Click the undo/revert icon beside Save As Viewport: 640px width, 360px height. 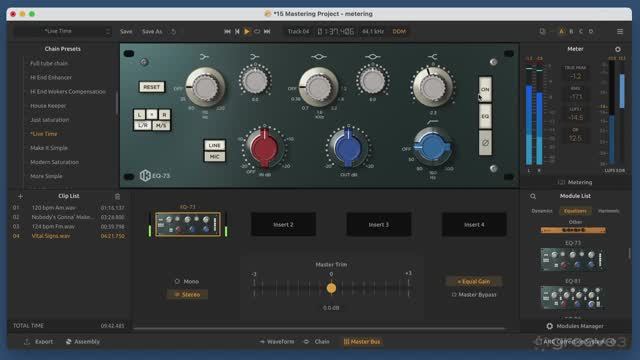[x=173, y=31]
